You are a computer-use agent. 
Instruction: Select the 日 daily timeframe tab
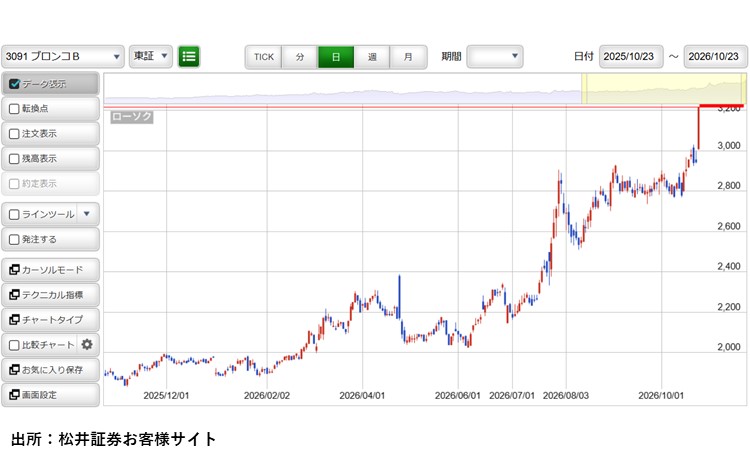(x=336, y=57)
